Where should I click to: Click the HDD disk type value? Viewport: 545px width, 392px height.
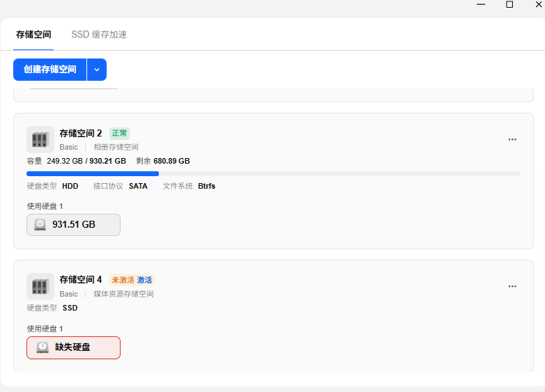70,186
